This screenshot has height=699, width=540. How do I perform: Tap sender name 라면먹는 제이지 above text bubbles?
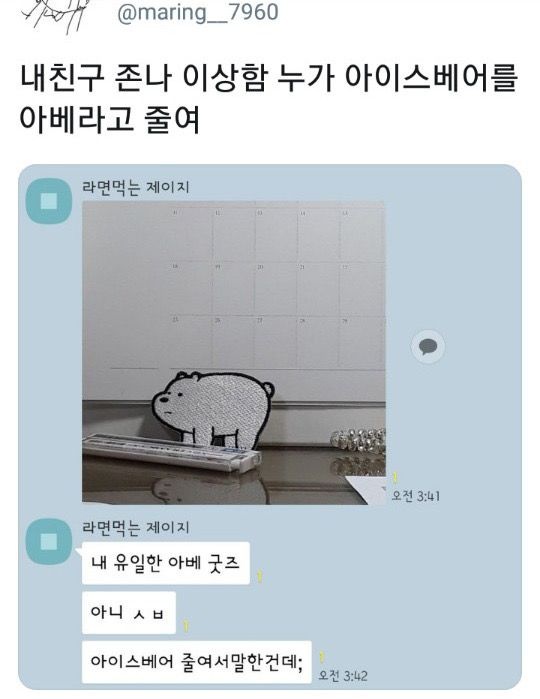click(136, 527)
